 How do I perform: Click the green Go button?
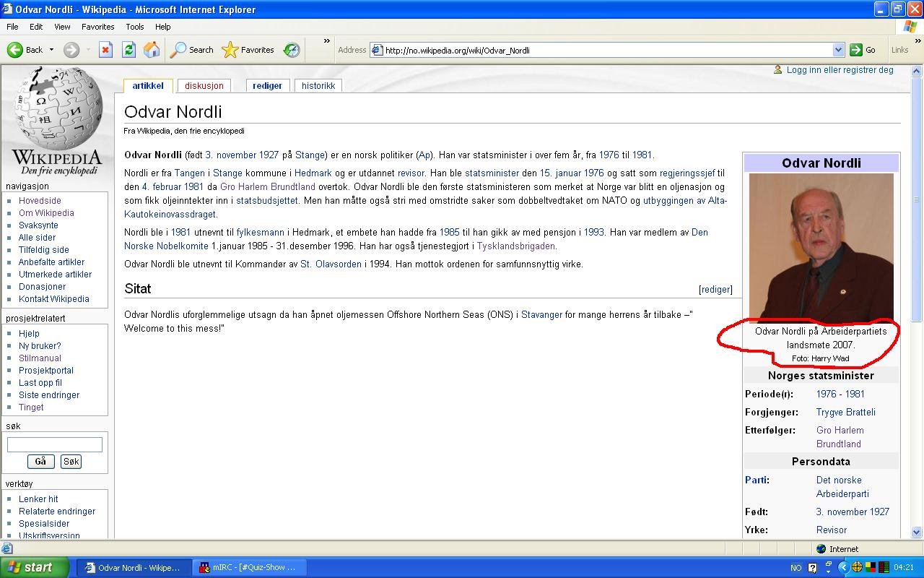(x=863, y=50)
